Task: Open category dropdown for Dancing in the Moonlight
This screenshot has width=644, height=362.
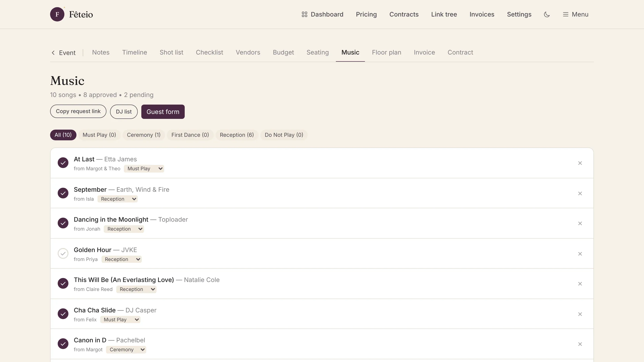Action: coord(124,229)
